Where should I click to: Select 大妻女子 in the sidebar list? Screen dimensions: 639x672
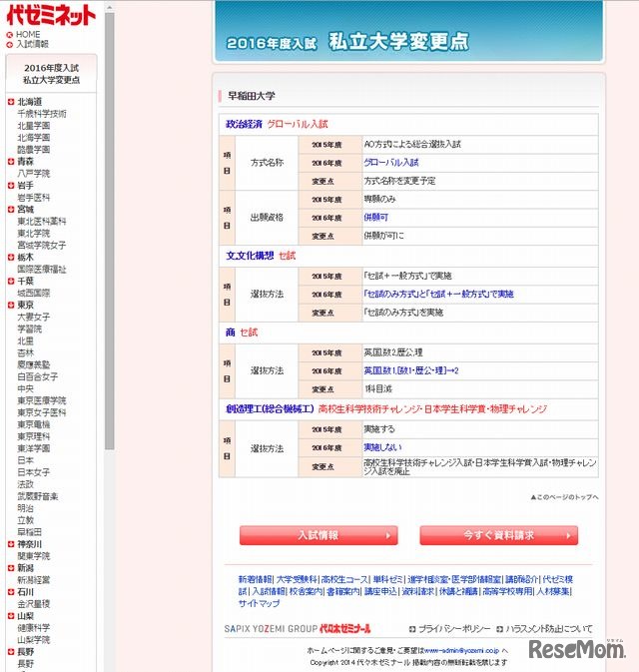point(33,318)
